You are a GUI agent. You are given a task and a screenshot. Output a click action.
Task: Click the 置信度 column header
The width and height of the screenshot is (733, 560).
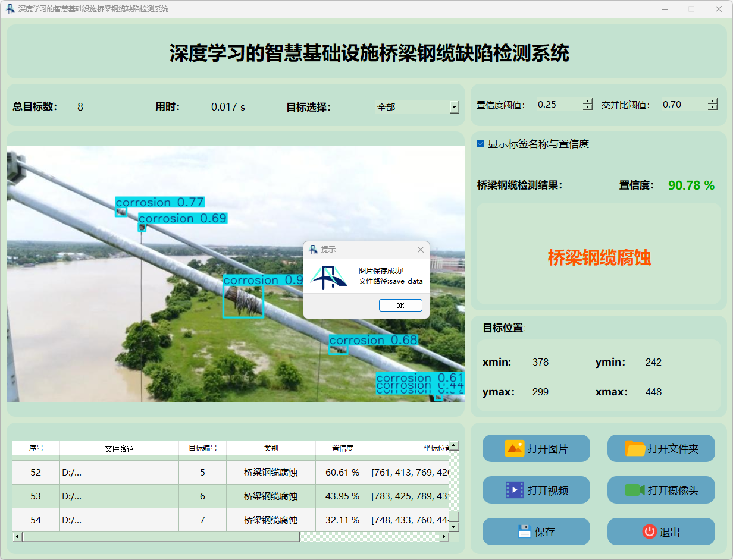point(342,448)
